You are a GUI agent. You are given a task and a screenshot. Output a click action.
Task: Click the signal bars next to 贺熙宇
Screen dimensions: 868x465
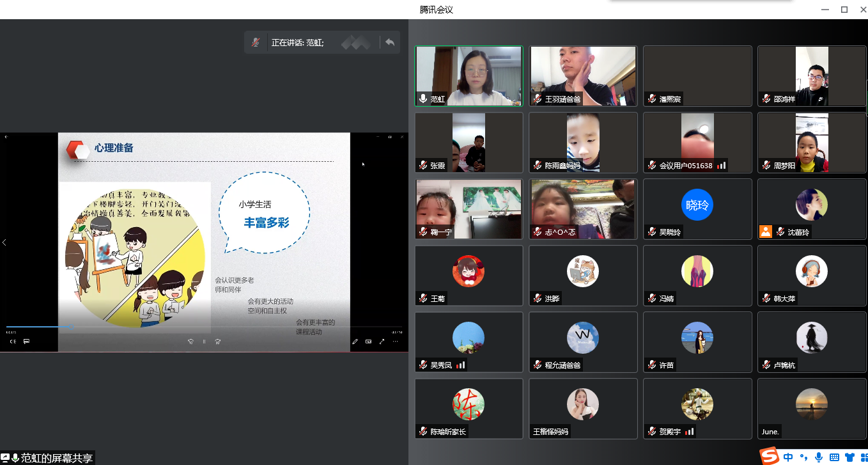tap(689, 432)
